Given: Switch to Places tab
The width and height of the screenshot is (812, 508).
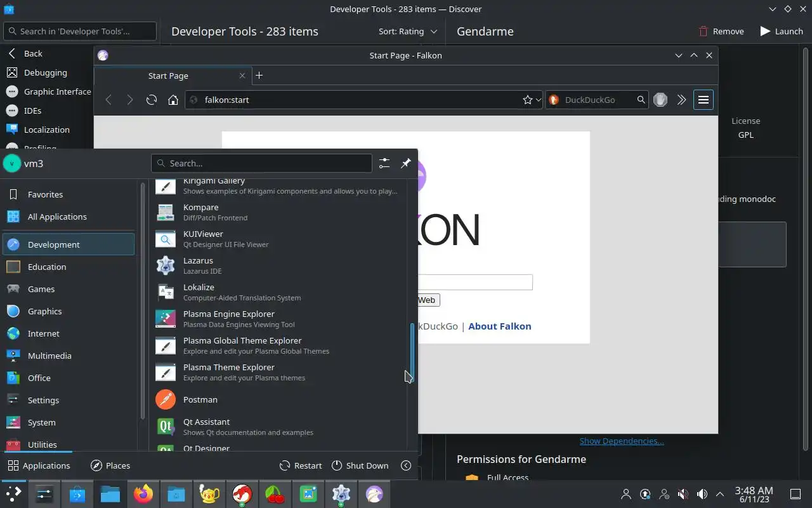Looking at the screenshot, I should click(110, 465).
